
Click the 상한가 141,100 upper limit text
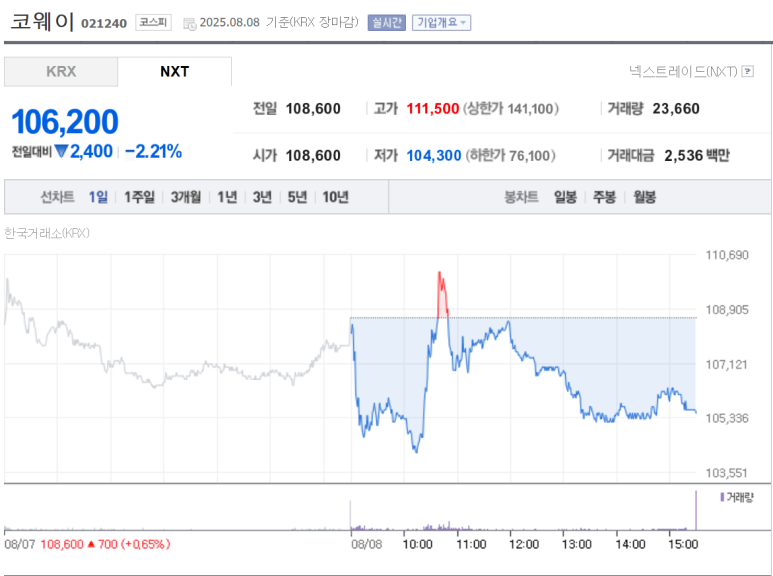(x=510, y=108)
